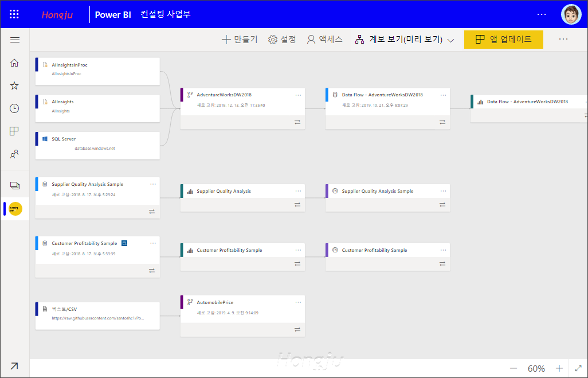
Task: Show lineage on Data Flow - AdventureWorksDW2018 dataset card
Action: pyautogui.click(x=442, y=122)
